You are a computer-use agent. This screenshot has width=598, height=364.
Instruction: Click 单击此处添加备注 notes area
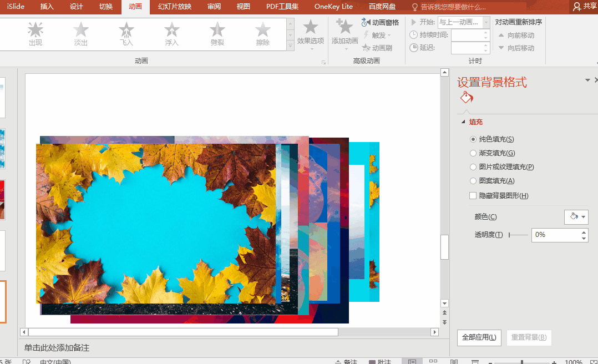coord(57,348)
